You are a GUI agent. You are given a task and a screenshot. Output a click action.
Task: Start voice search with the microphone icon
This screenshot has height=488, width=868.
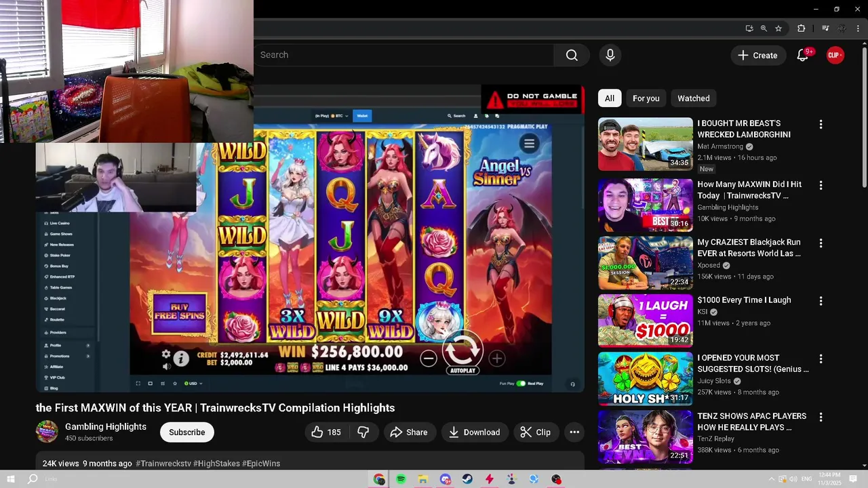pyautogui.click(x=610, y=55)
